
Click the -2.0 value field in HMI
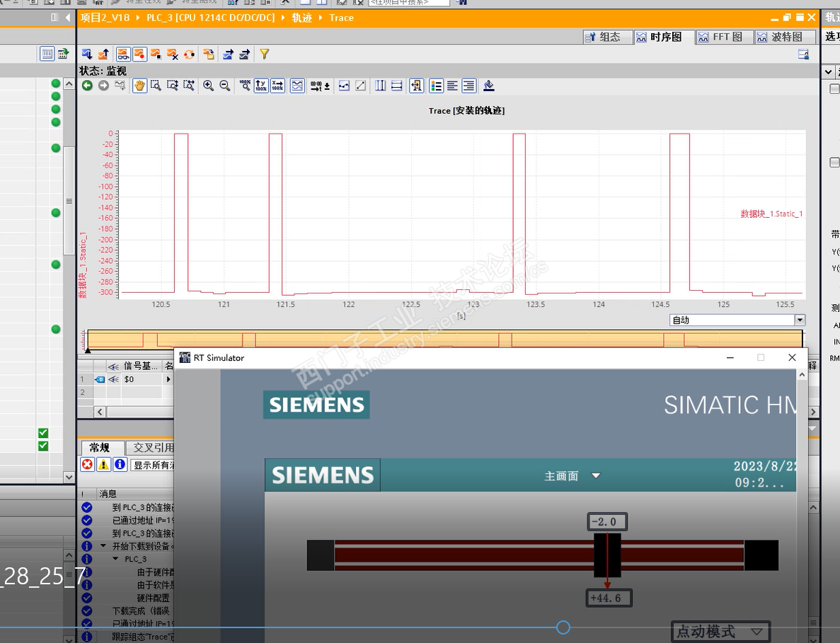click(607, 521)
